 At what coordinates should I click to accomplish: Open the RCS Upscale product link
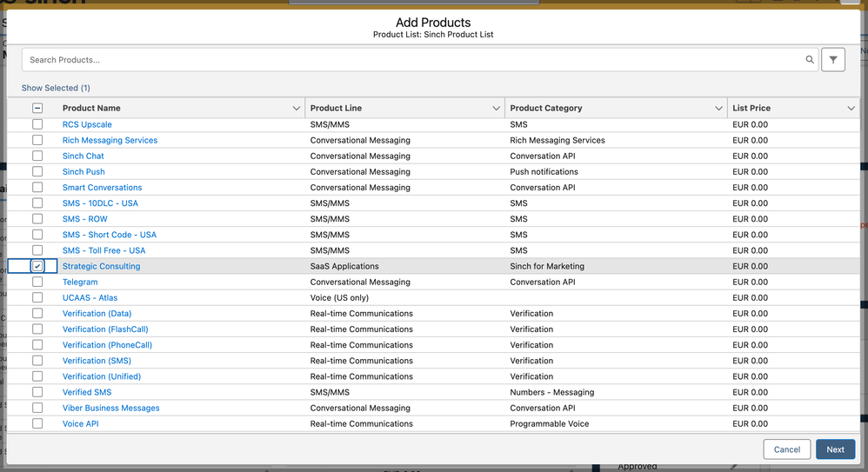point(87,124)
